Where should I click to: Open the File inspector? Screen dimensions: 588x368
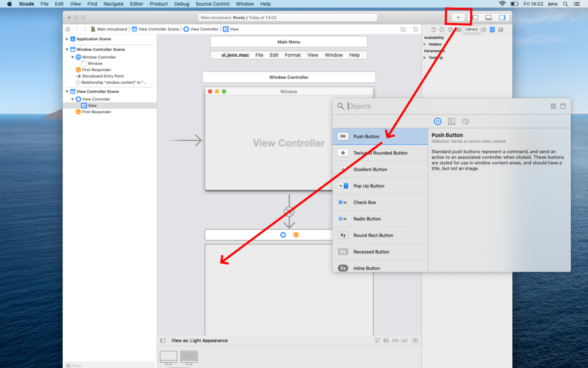click(433, 29)
